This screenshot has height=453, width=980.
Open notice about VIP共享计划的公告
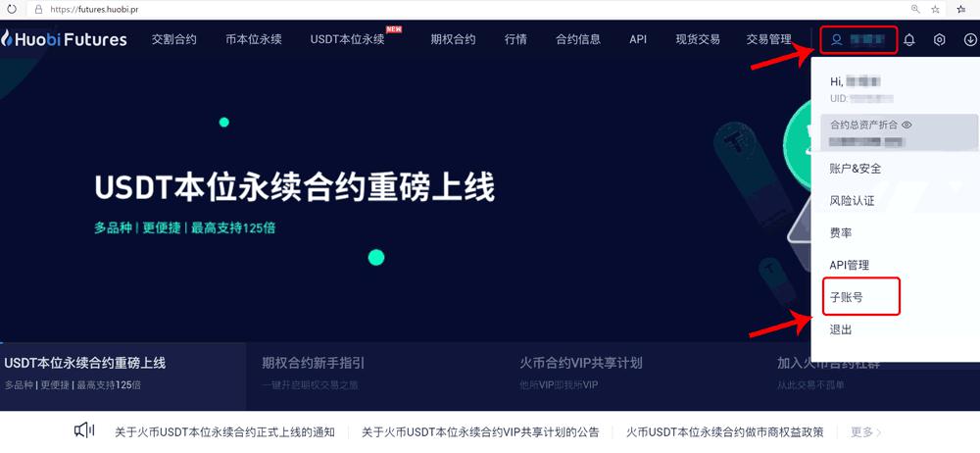coord(480,431)
